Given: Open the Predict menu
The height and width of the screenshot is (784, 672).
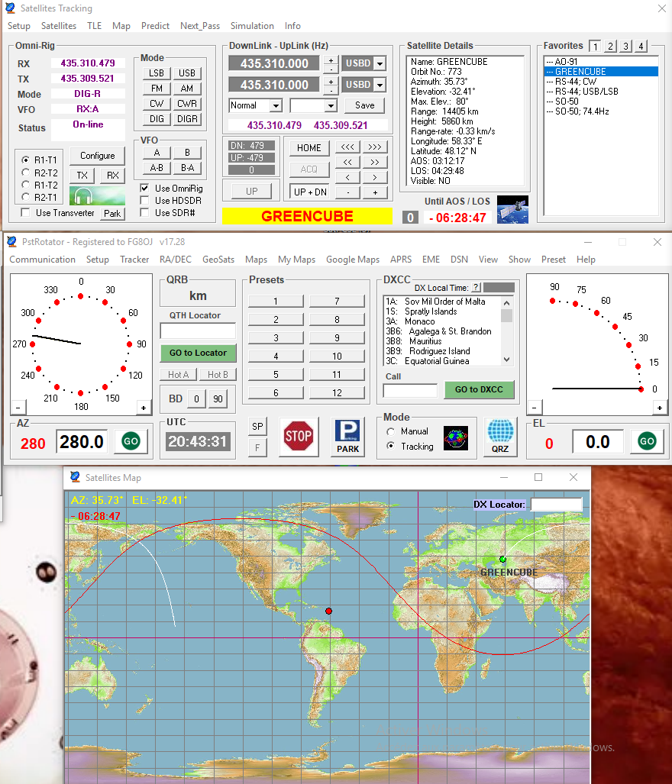Looking at the screenshot, I should coord(155,25).
